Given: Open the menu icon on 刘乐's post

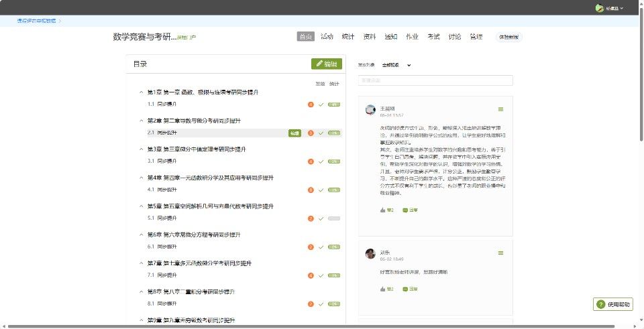Looking at the screenshot, I should coord(500,253).
